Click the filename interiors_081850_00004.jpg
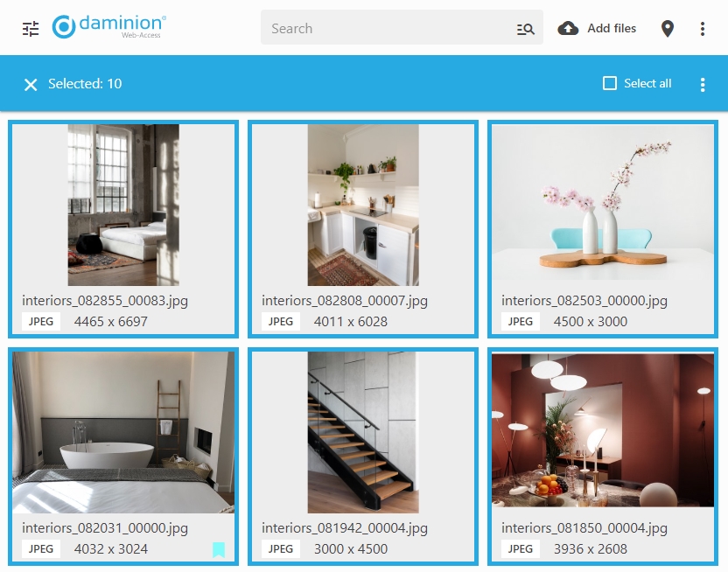728x572 pixels. pyautogui.click(x=584, y=528)
